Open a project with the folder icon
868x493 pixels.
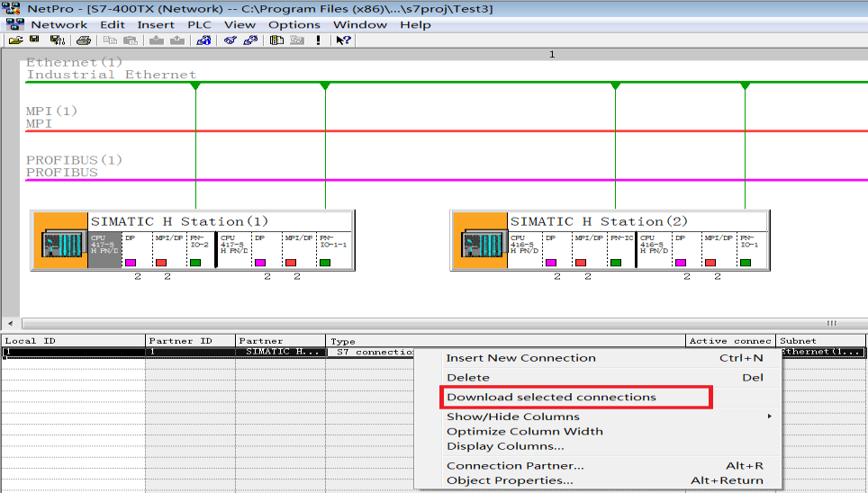pos(16,40)
